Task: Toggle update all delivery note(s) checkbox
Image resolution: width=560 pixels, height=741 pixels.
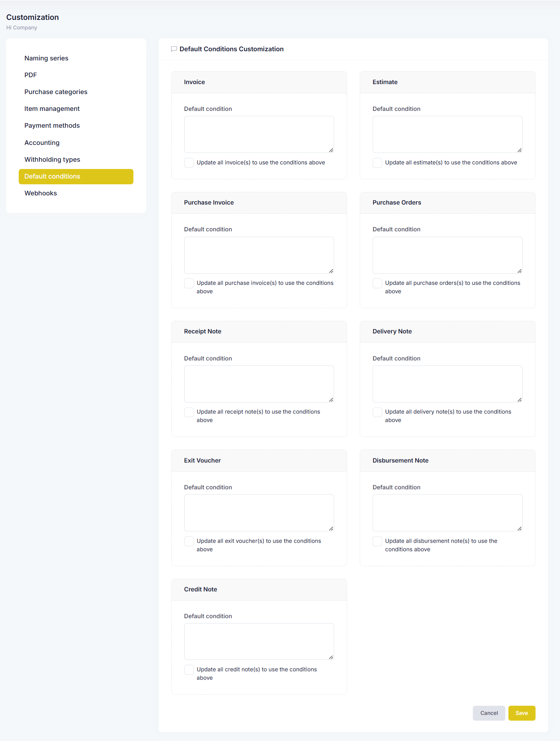Action: point(377,412)
